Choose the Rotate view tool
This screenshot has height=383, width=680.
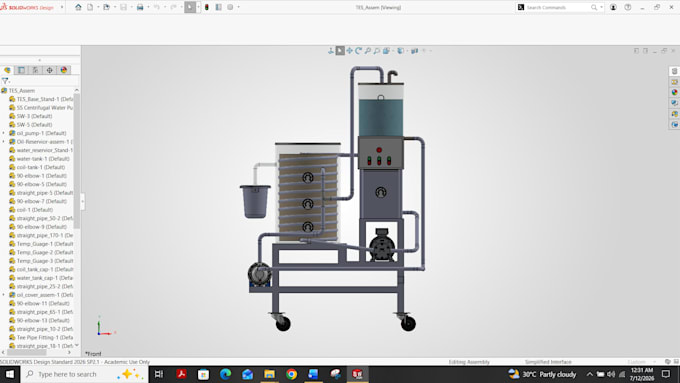point(359,51)
